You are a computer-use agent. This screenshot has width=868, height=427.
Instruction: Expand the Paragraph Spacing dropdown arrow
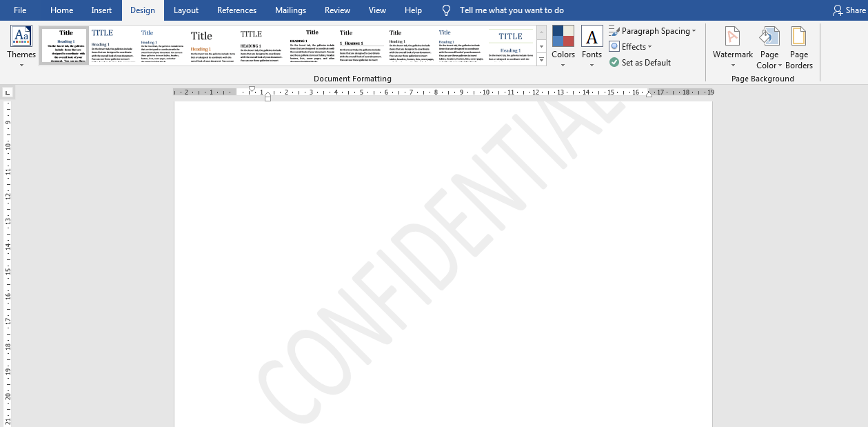coord(694,31)
